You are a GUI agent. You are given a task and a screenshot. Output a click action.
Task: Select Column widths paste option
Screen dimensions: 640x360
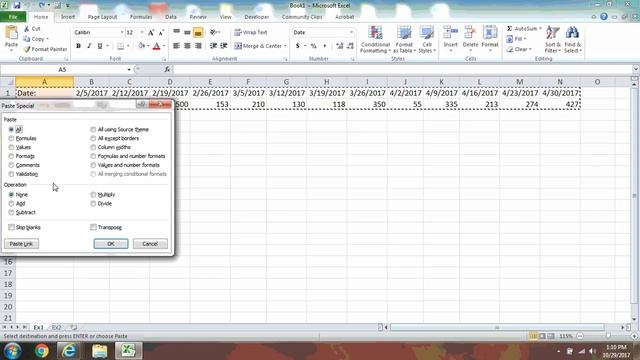93,147
